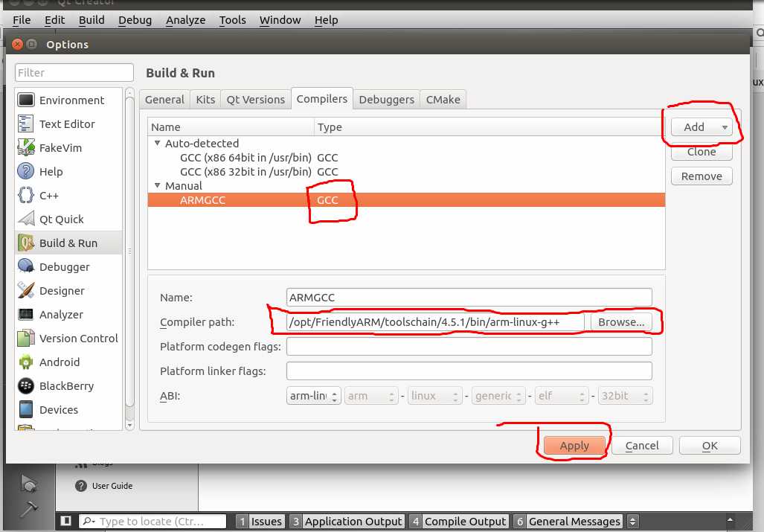Switch to the Kits tab
The height and width of the screenshot is (532, 764).
tap(205, 100)
